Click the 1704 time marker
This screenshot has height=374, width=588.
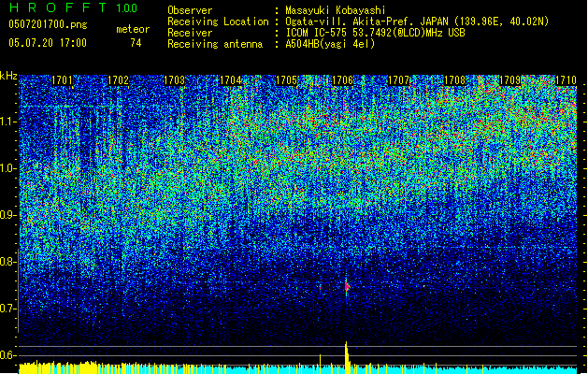(230, 80)
